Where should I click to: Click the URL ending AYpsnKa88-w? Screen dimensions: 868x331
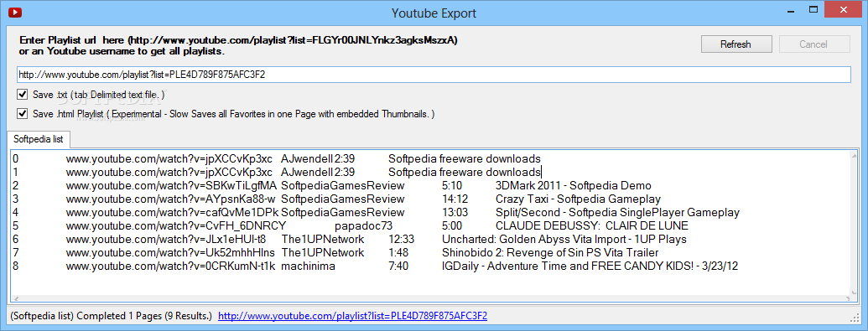(170, 199)
